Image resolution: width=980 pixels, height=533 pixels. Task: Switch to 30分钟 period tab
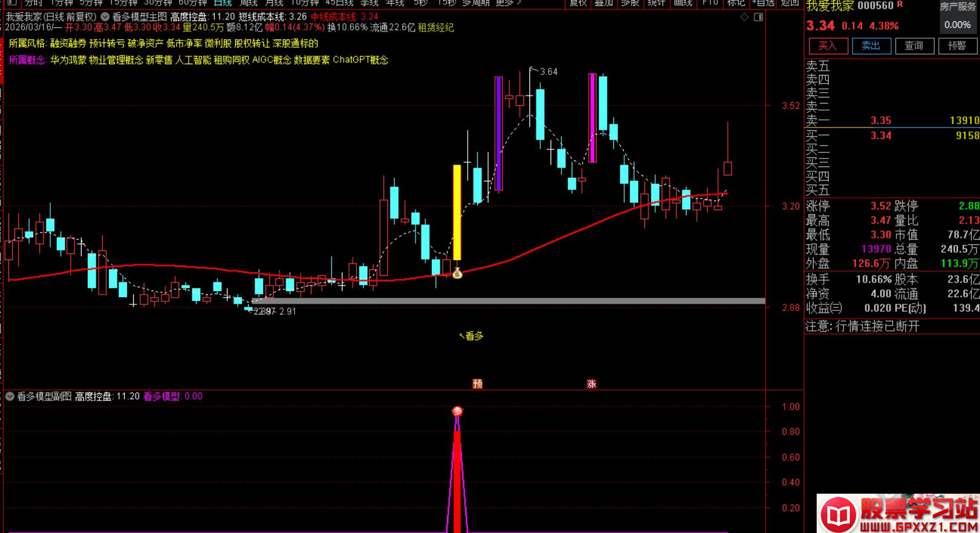(x=158, y=3)
